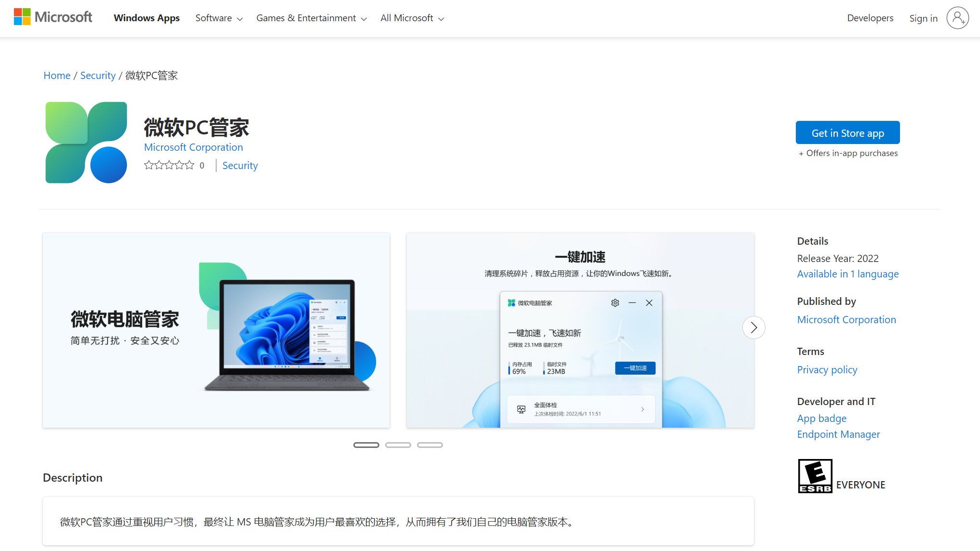This screenshot has height=551, width=980.
Task: Go to the Security breadcrumb
Action: click(x=98, y=76)
